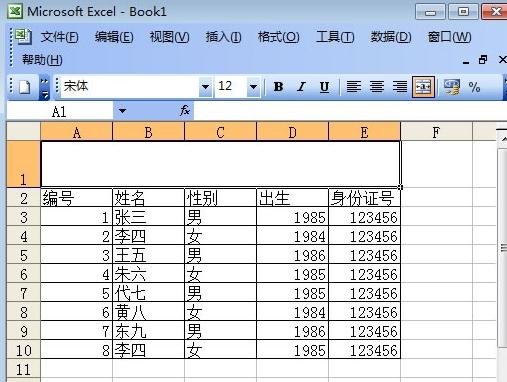
Task: Open the 窗口(W) menu
Action: 449,37
